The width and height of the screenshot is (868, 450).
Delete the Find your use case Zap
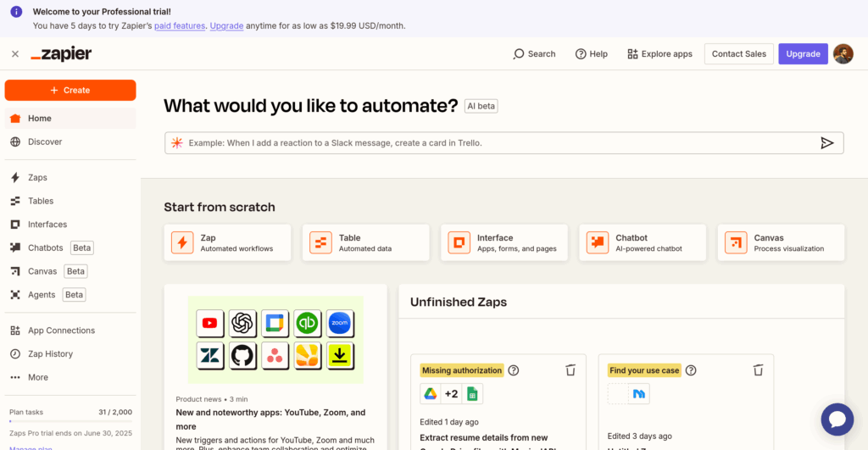pos(758,370)
